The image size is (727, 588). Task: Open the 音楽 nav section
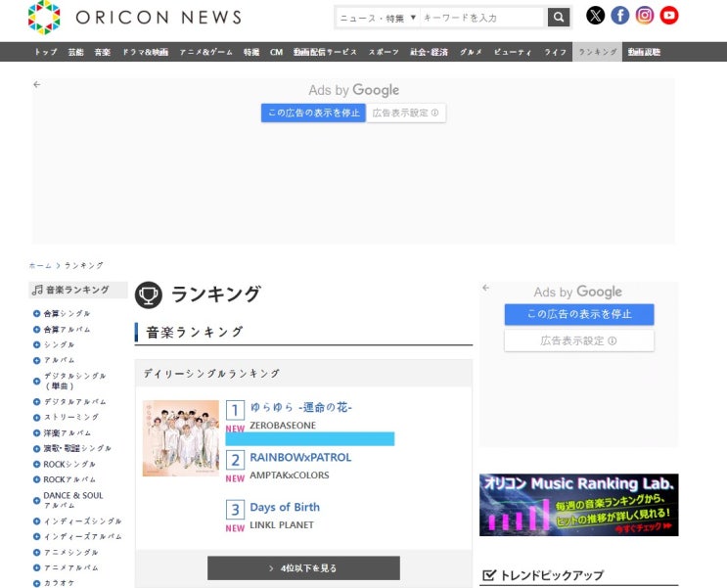pyautogui.click(x=103, y=52)
